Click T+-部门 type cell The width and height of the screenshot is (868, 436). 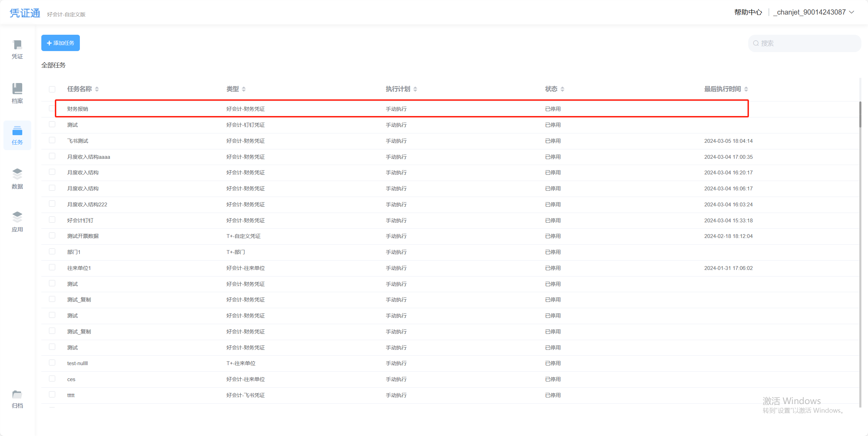(x=236, y=252)
